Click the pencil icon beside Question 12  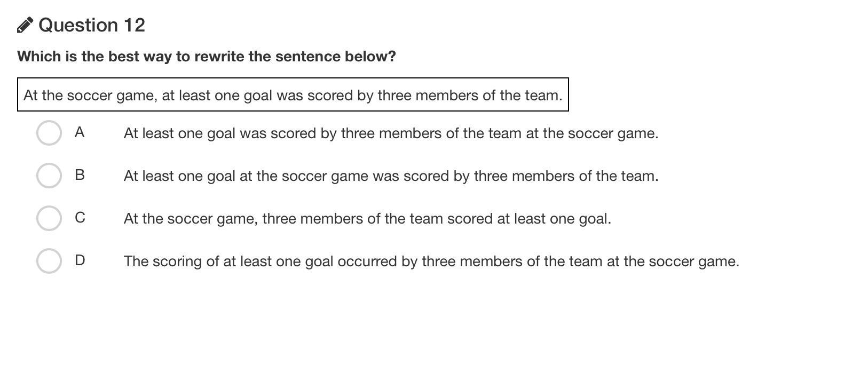click(x=25, y=25)
